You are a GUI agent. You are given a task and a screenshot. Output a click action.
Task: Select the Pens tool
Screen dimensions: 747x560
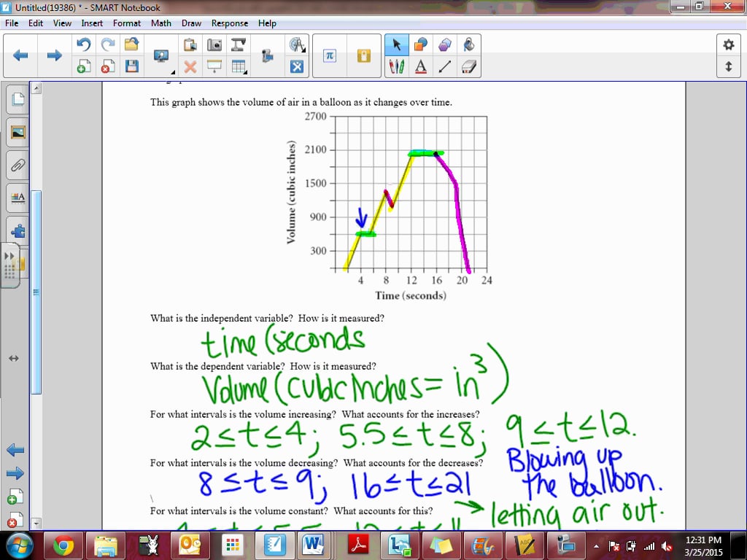point(396,66)
